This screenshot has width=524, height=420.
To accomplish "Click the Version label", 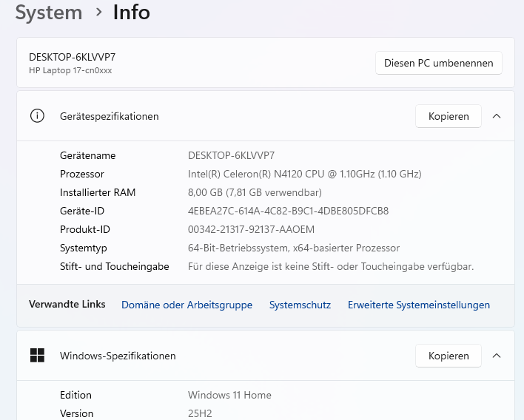I will click(76, 413).
